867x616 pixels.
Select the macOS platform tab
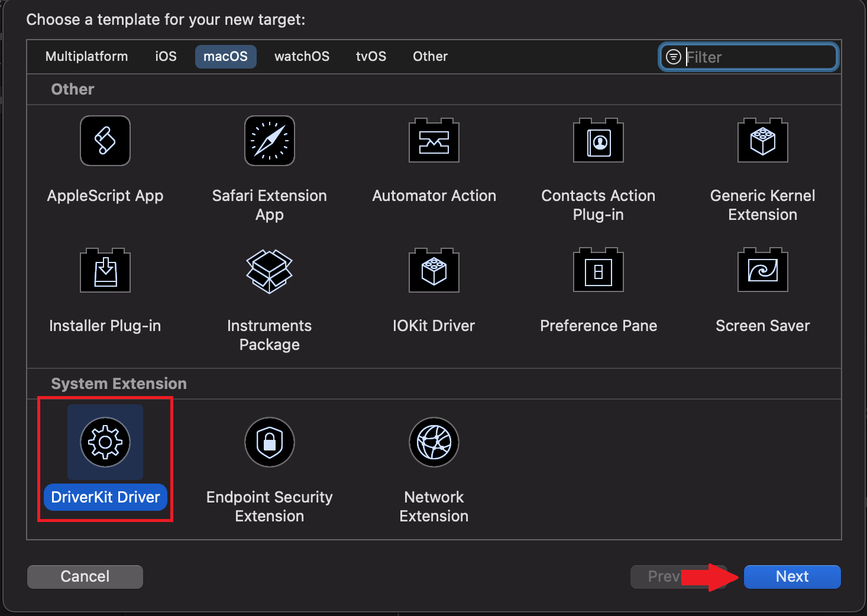226,57
